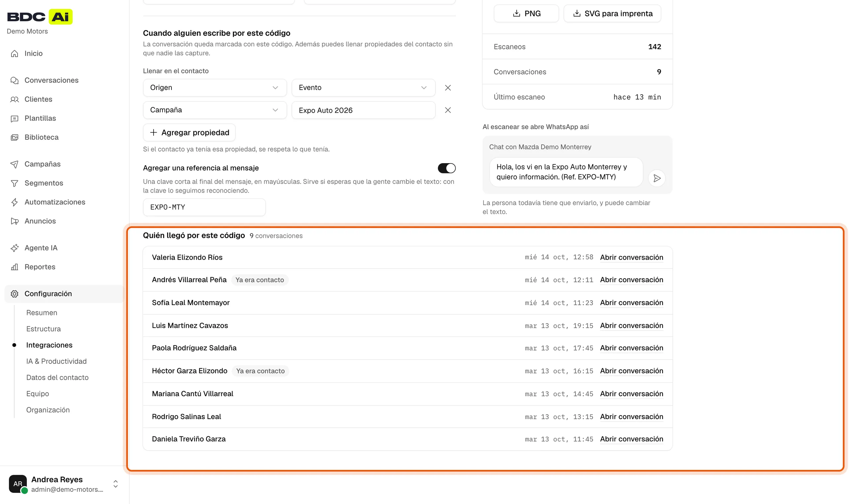Image resolution: width=849 pixels, height=504 pixels.
Task: Open Conversaciones via its chat bubble icon
Action: coord(14,81)
